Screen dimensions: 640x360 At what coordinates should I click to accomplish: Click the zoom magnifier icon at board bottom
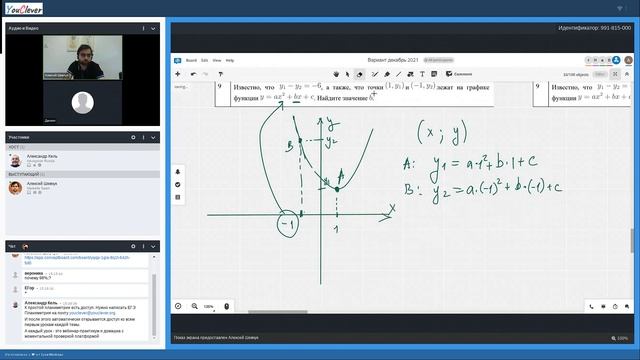click(195, 306)
